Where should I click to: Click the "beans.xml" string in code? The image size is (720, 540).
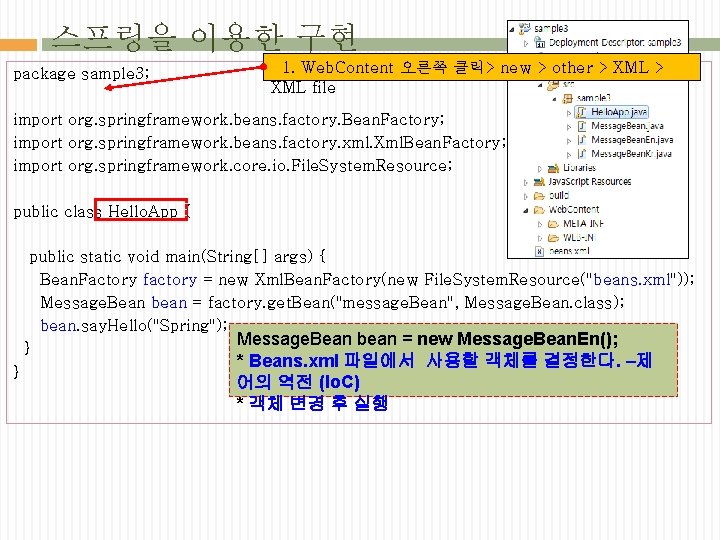tap(632, 280)
